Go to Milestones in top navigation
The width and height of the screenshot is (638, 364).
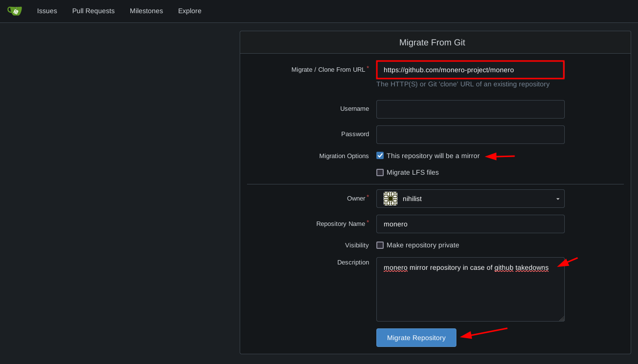(146, 11)
